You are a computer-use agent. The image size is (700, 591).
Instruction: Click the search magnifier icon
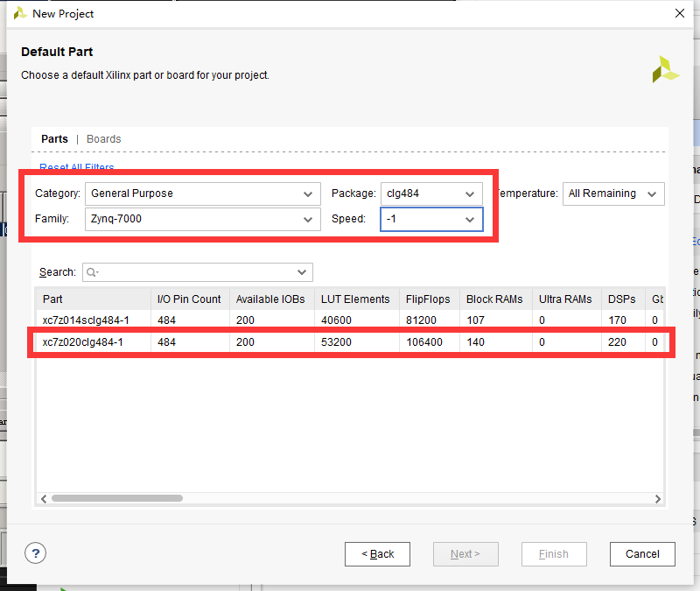tap(92, 272)
